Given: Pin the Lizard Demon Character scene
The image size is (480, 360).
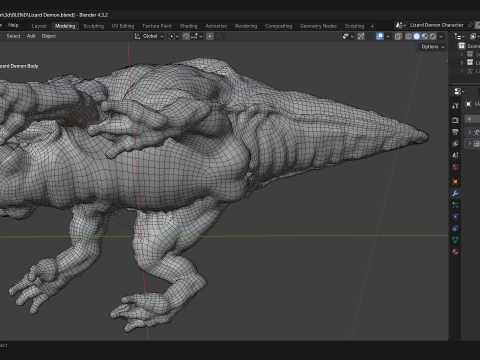Looking at the screenshot, I should 470,25.
